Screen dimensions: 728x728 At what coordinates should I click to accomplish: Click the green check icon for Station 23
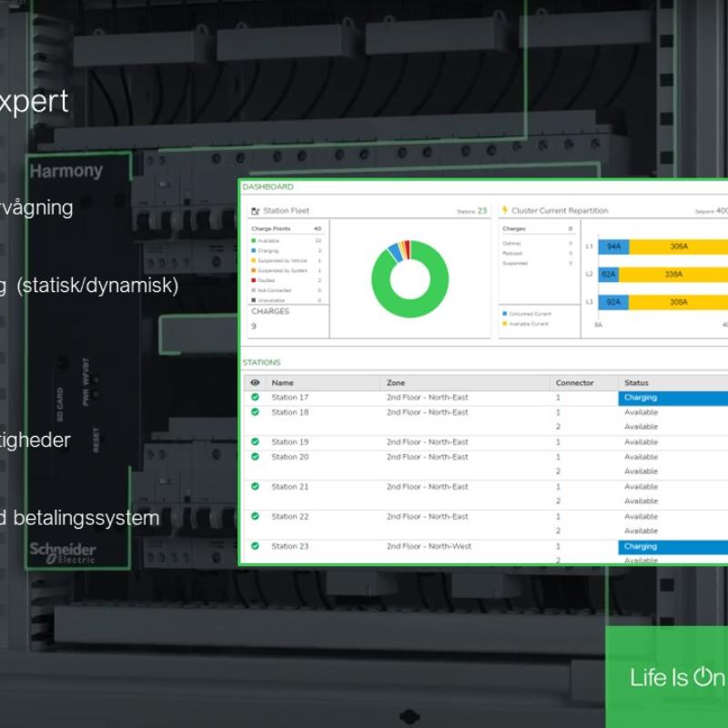(255, 545)
